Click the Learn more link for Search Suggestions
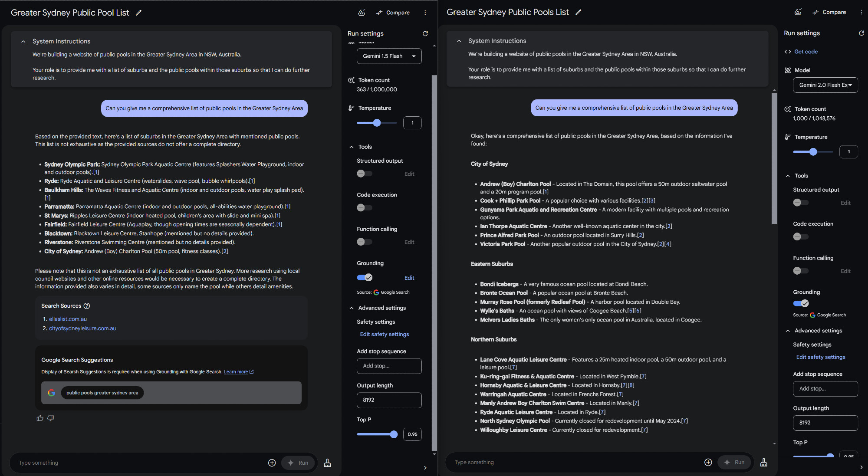868x476 pixels. [x=238, y=372]
